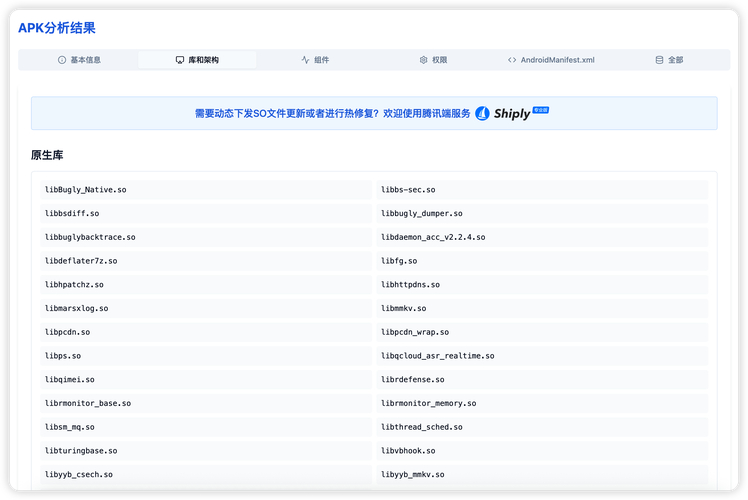
Task: Click the libdaemon_acc_v2.2.4.so entry
Action: [433, 237]
